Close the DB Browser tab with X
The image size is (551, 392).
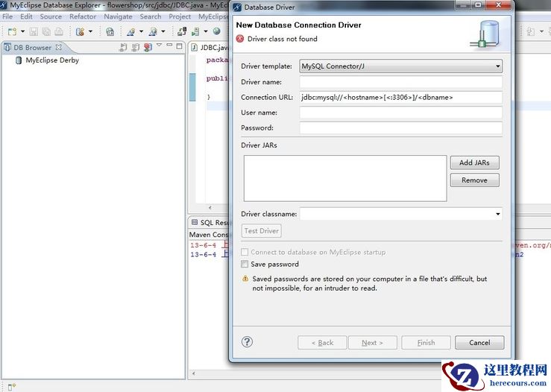[x=59, y=47]
